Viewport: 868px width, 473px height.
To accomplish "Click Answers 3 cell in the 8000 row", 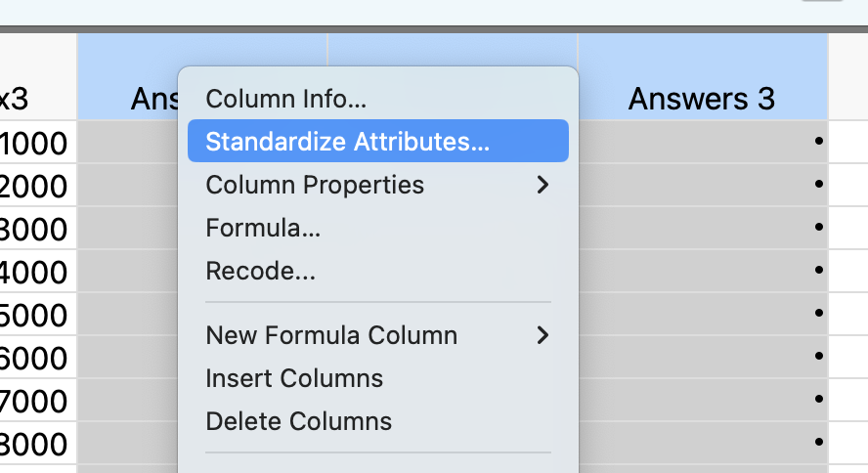I will coord(701,444).
